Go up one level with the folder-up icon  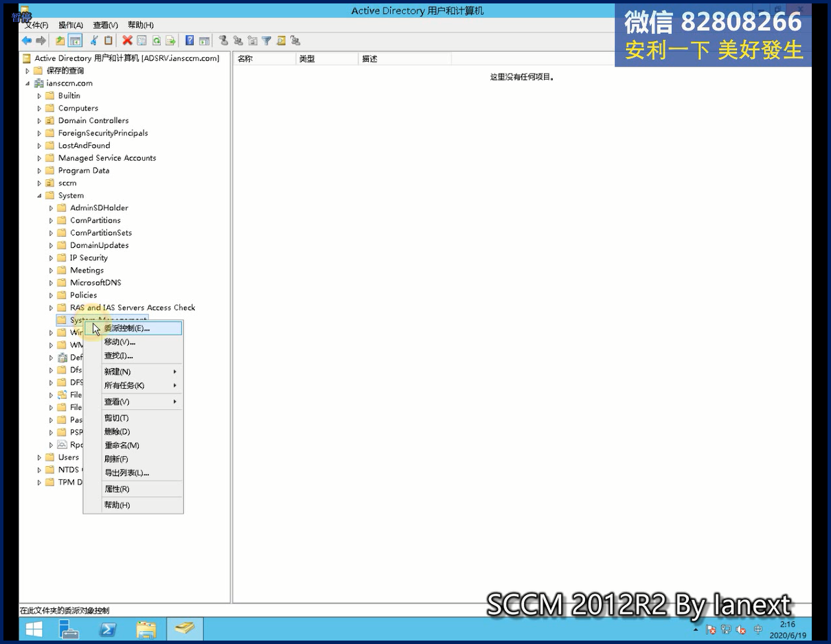(x=60, y=41)
